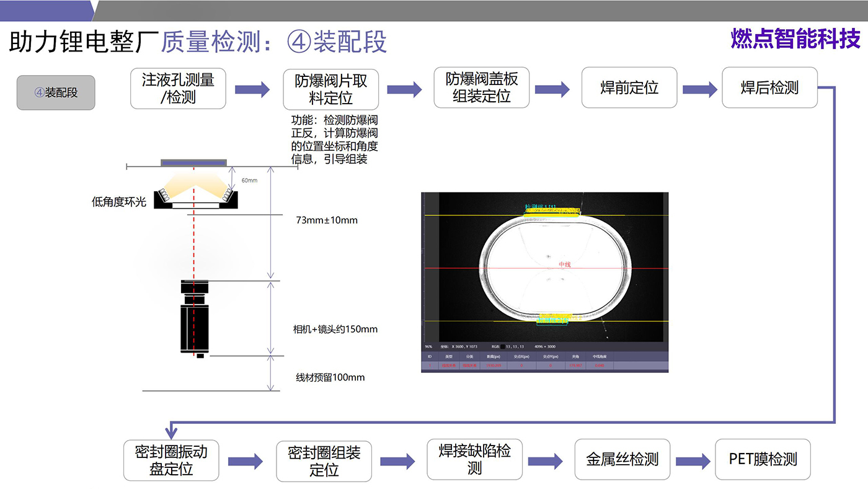Image resolution: width=868 pixels, height=489 pixels.
Task: Click arrow after 注液孔测量/检测 box
Action: pyautogui.click(x=252, y=89)
